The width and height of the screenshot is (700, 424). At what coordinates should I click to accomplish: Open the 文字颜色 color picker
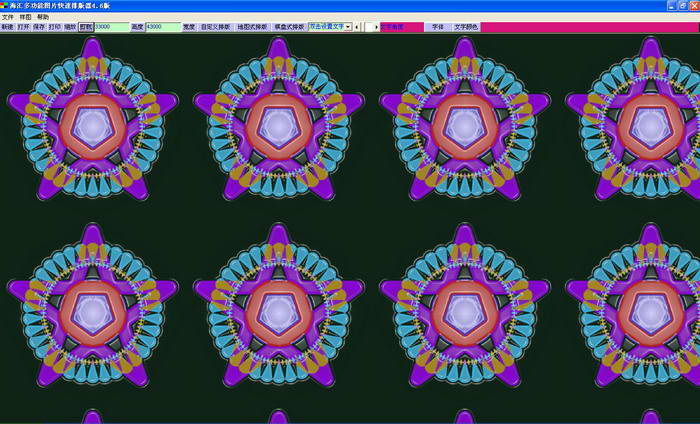466,27
